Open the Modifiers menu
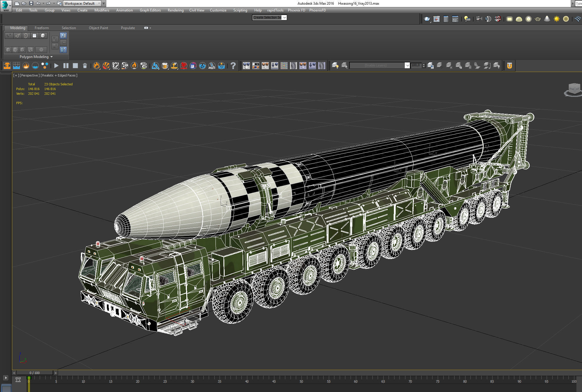The height and width of the screenshot is (392, 582). click(102, 10)
